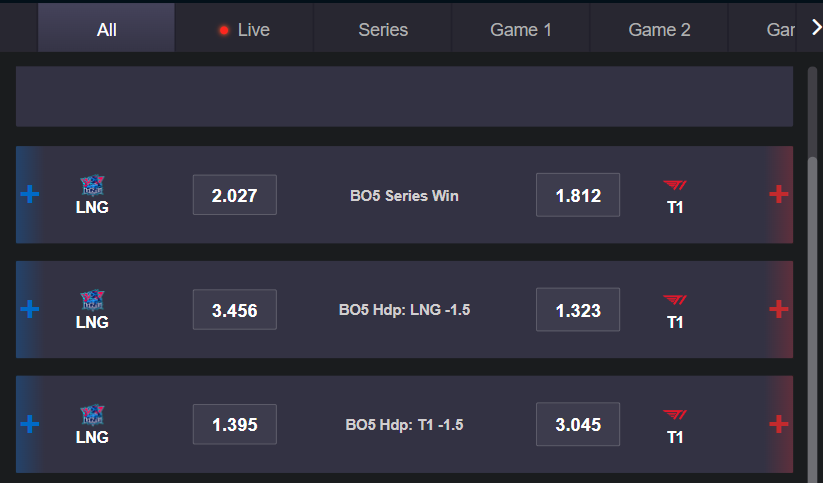Click T1 logo in BO5 Hdp: T1 -1.5 row
The image size is (823, 483).
pyautogui.click(x=675, y=415)
